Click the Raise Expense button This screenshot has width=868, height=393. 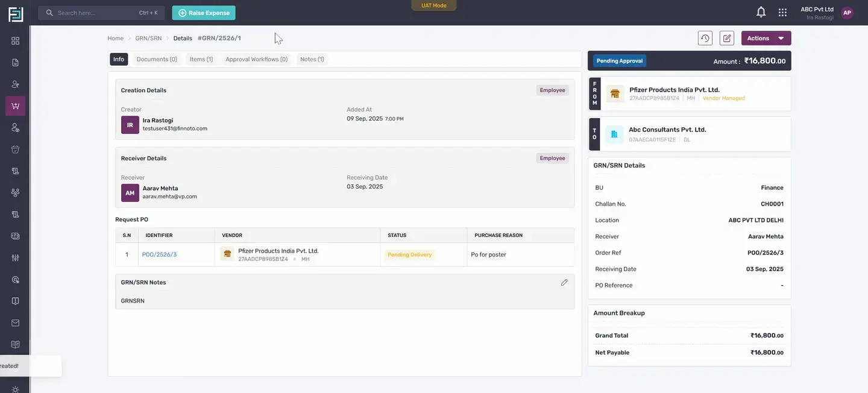tap(204, 13)
